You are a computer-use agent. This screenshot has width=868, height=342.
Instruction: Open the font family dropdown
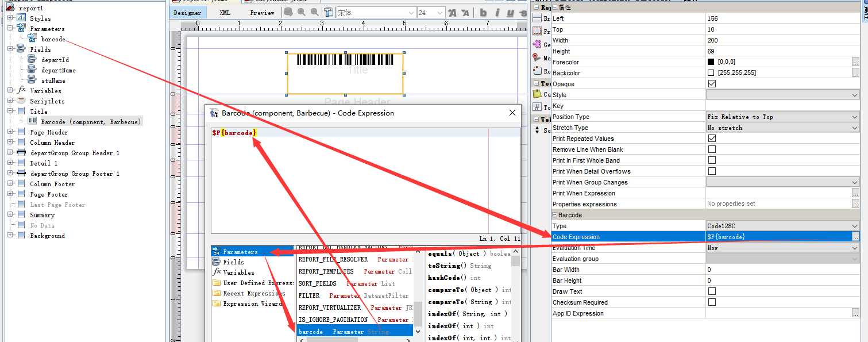coord(411,13)
